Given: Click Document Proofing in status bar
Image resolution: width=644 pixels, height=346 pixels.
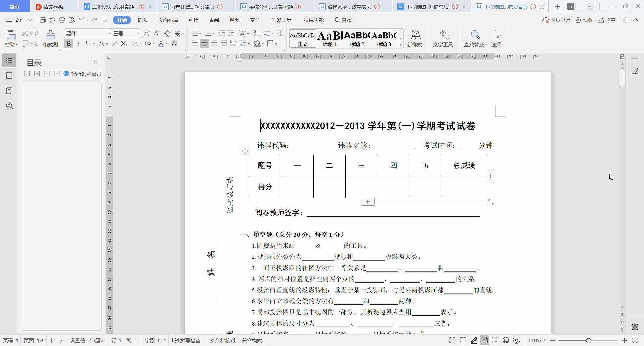Looking at the screenshot, I should coord(222,340).
